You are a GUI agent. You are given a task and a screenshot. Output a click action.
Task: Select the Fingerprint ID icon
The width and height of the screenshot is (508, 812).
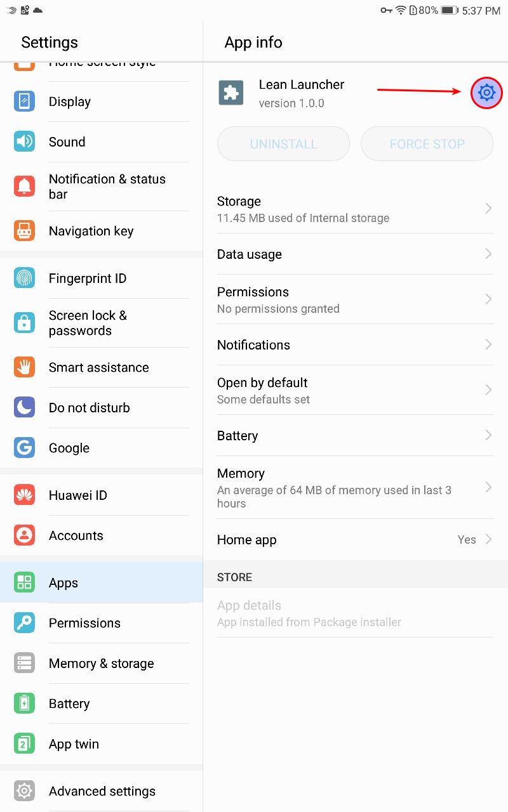[24, 278]
